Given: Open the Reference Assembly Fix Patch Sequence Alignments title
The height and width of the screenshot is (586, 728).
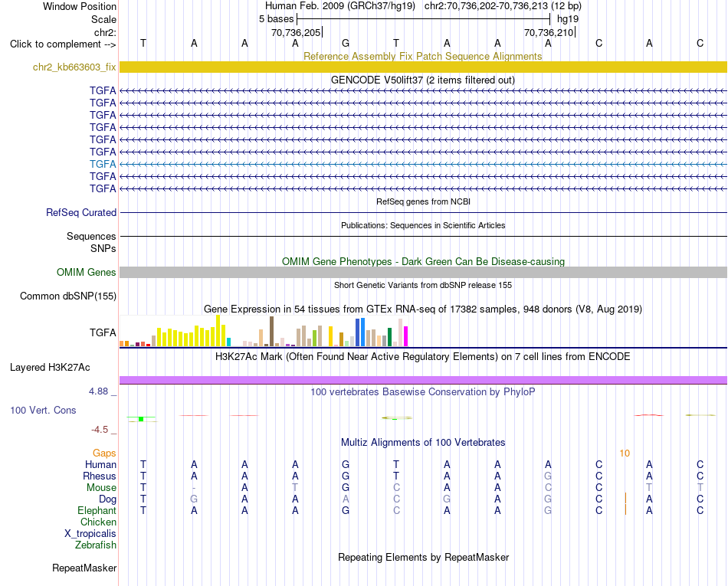Looking at the screenshot, I should [422, 56].
